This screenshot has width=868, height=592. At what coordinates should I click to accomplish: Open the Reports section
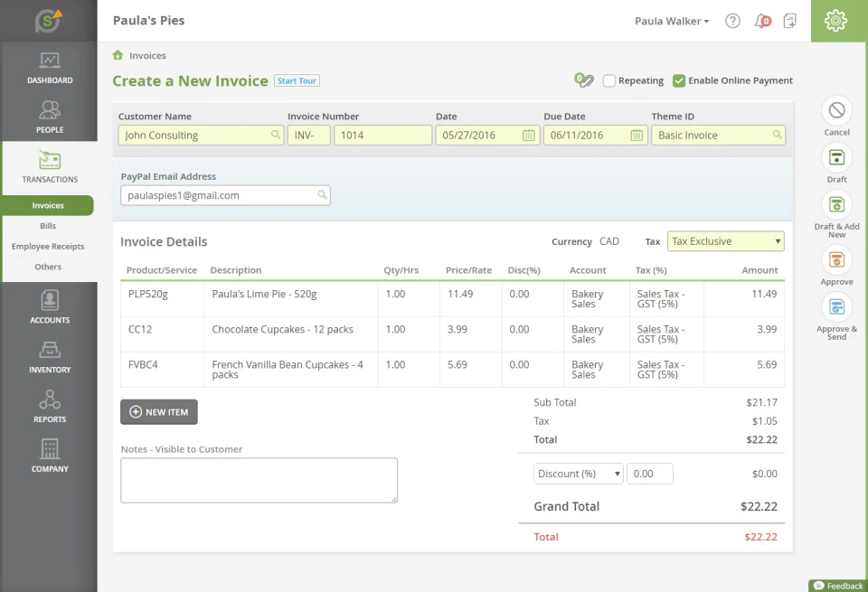coord(50,407)
